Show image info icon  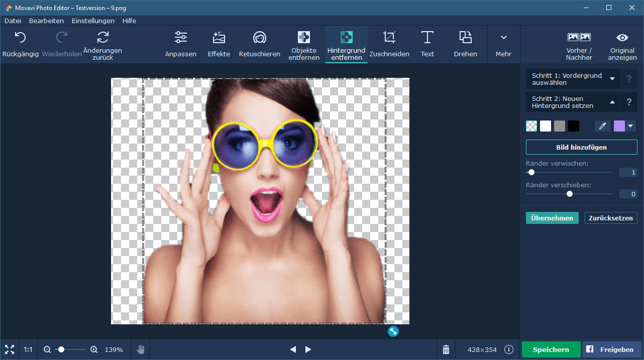coord(509,349)
